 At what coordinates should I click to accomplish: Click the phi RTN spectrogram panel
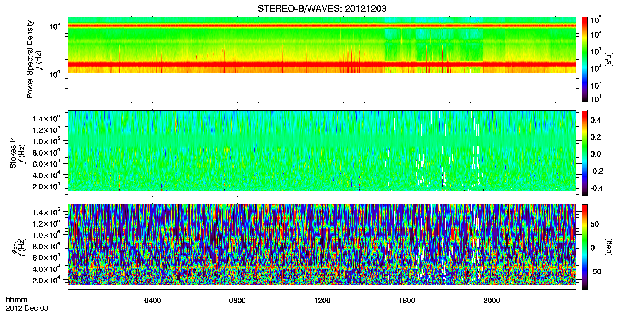(322, 247)
